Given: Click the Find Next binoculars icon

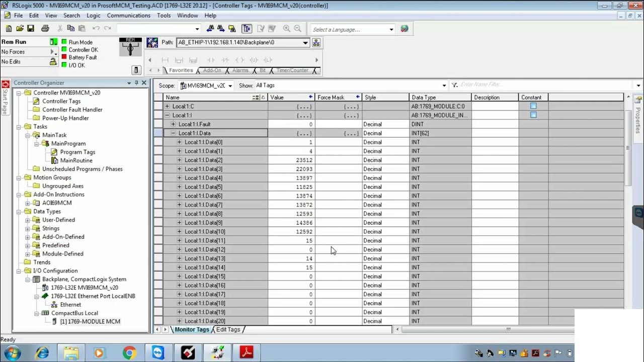Looking at the screenshot, I should point(221,29).
